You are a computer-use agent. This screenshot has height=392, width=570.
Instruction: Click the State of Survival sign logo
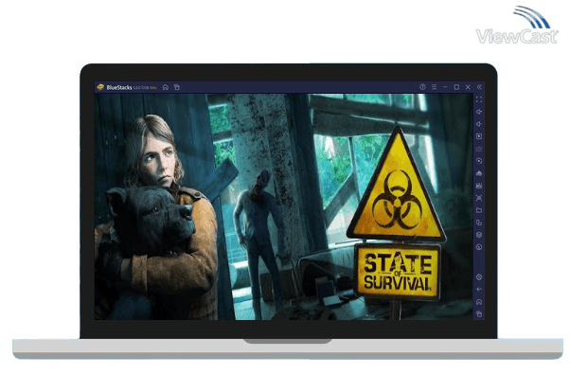[x=398, y=271]
